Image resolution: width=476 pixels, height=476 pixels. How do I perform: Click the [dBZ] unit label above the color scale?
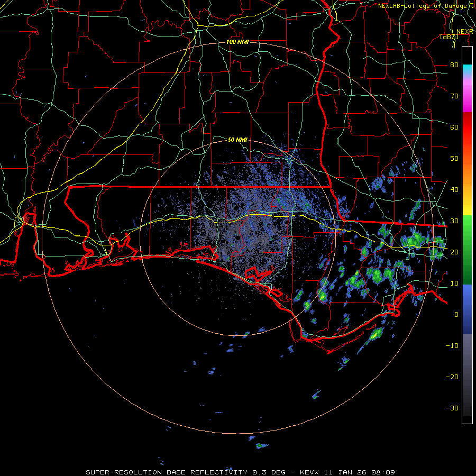pos(449,37)
